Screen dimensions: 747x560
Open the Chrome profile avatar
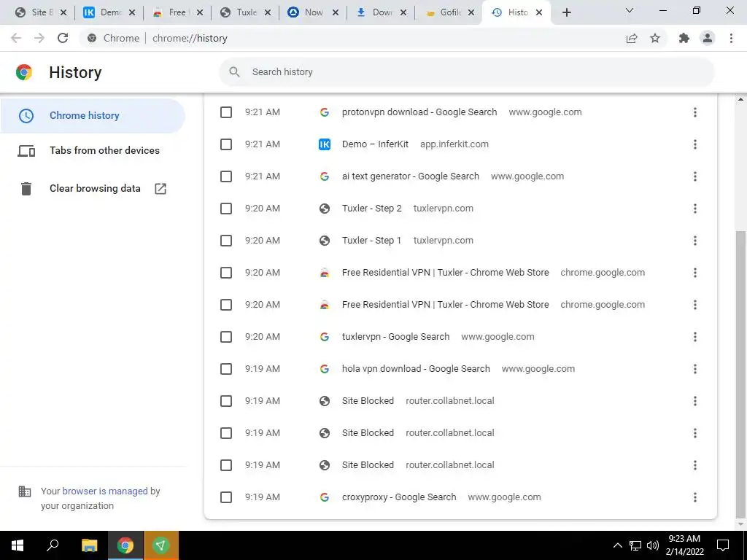coord(708,38)
